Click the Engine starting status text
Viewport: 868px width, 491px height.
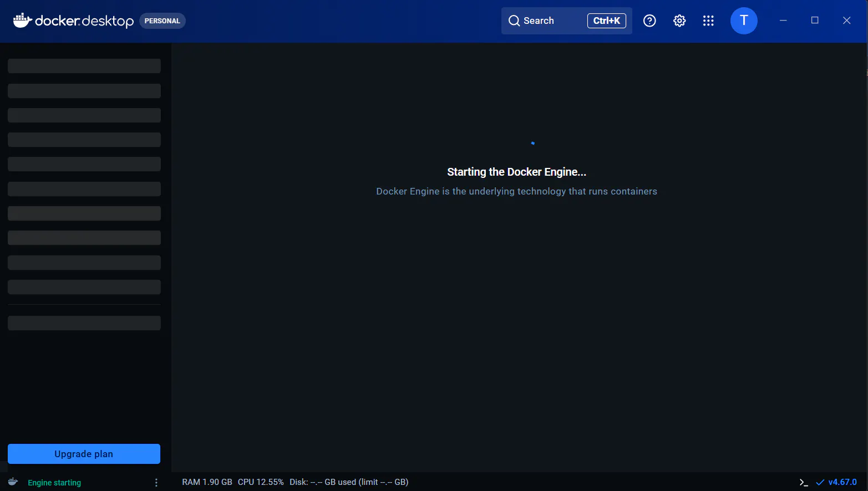tap(54, 483)
